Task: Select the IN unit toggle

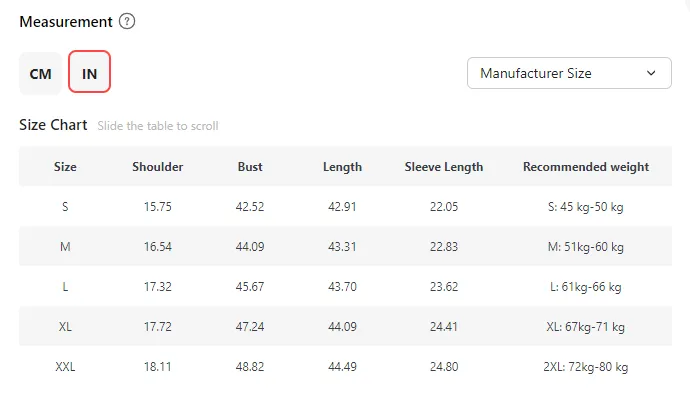Action: click(89, 72)
